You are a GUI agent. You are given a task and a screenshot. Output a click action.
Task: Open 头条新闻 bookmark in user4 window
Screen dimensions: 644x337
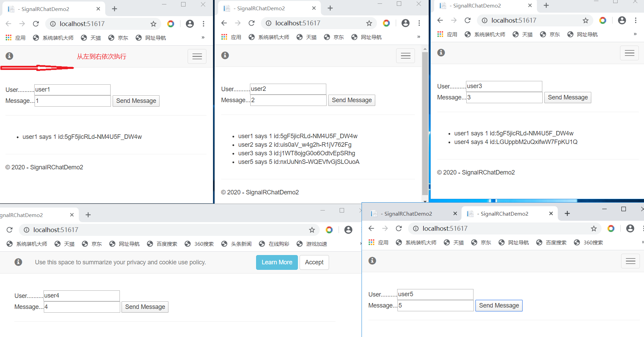pyautogui.click(x=236, y=244)
